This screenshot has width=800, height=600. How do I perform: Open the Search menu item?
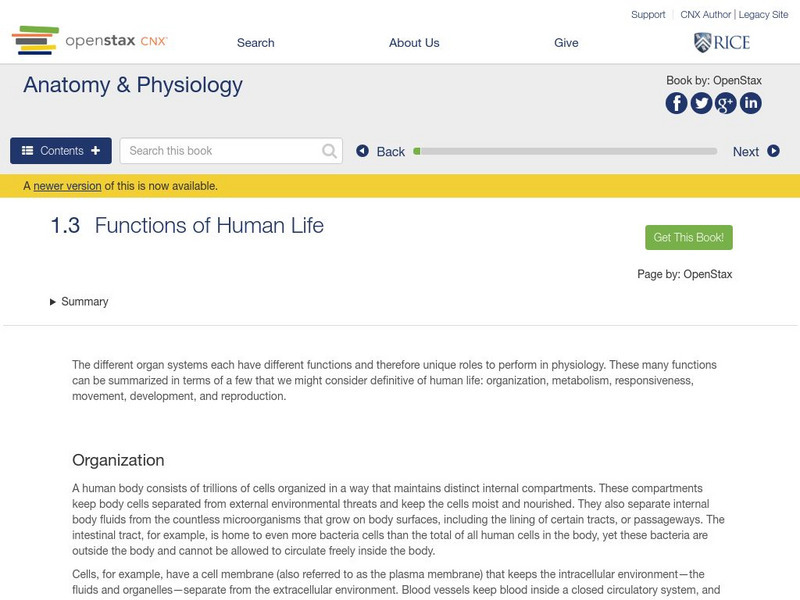pos(255,43)
